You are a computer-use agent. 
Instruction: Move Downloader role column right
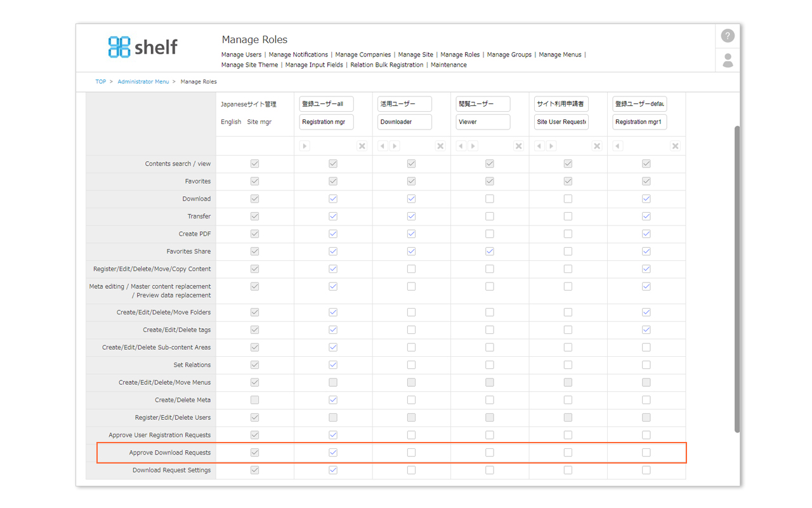click(395, 146)
